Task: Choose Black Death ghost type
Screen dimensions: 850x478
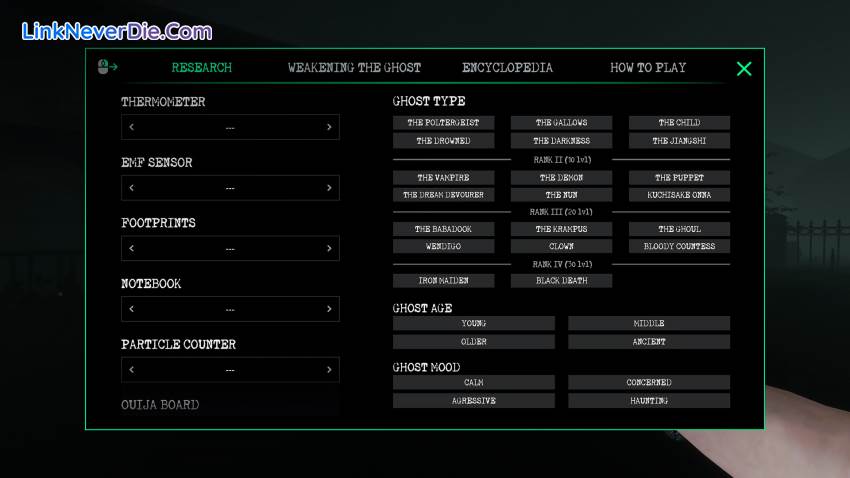Action: pyautogui.click(x=561, y=281)
